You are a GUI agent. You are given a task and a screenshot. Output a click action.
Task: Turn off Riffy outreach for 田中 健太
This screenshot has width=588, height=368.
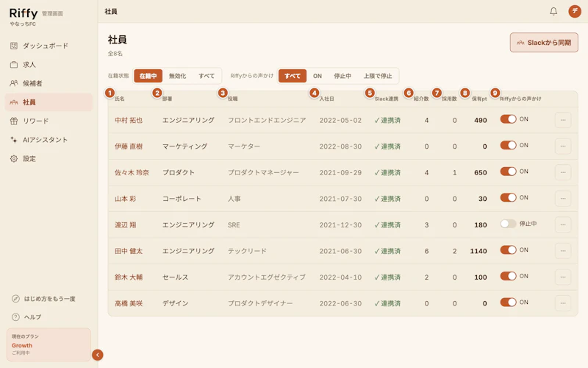coord(508,250)
